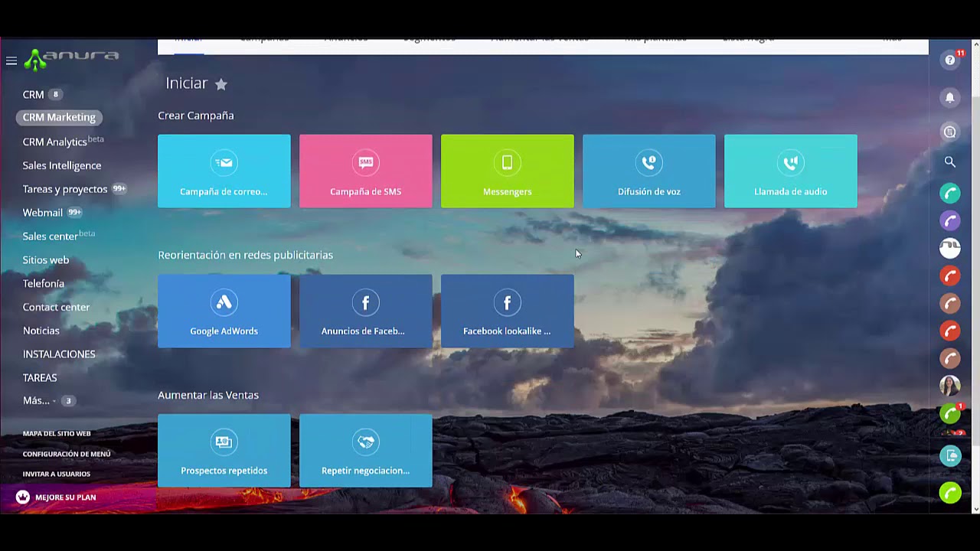
Task: Mark Iniciar page as favorite star
Action: (x=220, y=84)
